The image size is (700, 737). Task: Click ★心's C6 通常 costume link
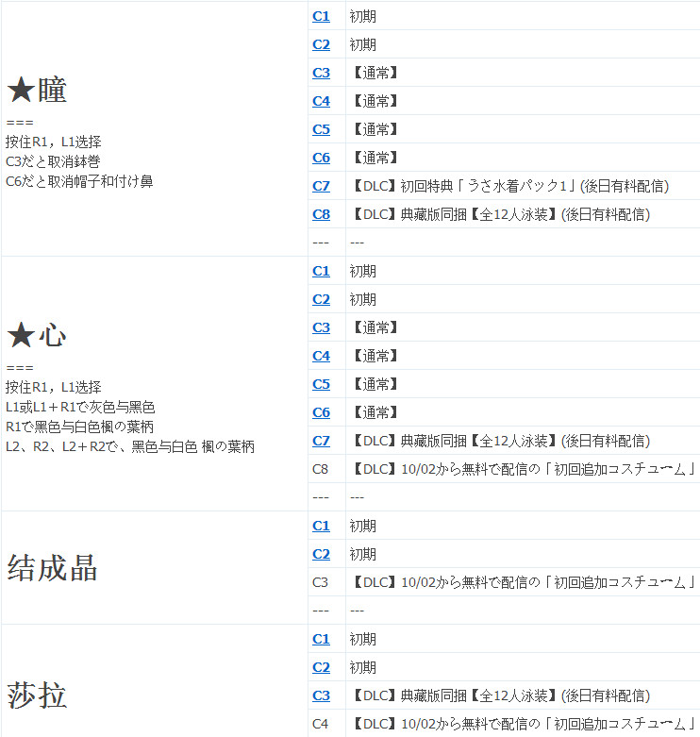click(x=321, y=412)
